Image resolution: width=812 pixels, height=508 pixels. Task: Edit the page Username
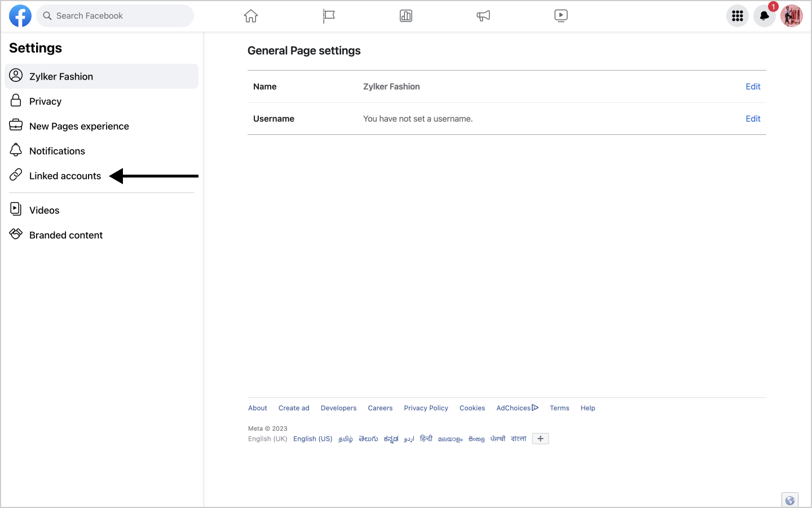[x=753, y=119]
